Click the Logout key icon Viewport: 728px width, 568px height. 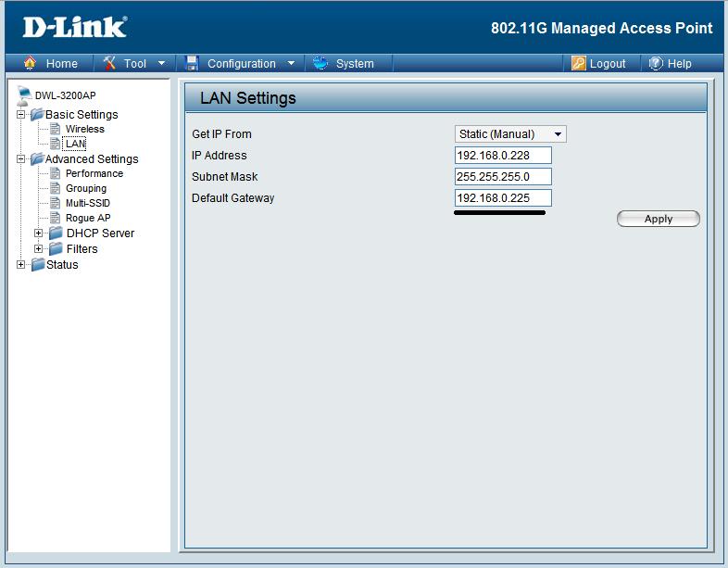tap(579, 63)
